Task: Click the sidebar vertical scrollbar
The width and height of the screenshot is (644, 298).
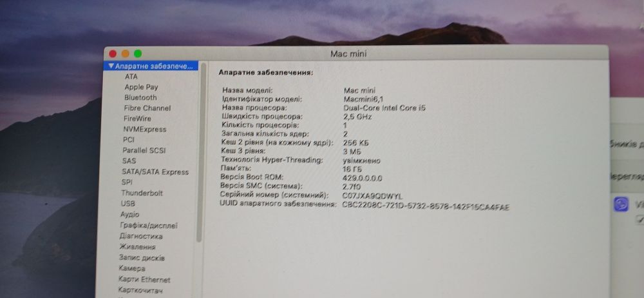Action: pyautogui.click(x=200, y=152)
